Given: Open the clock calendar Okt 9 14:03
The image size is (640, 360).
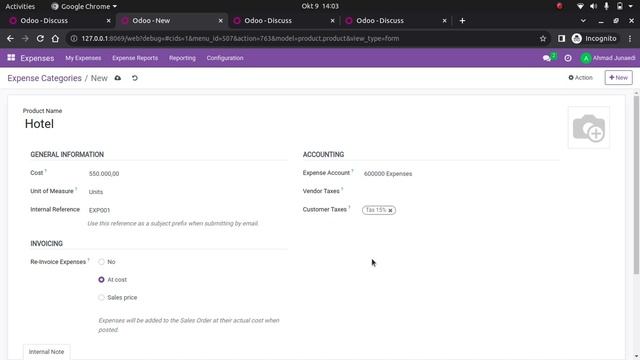Looking at the screenshot, I should click(x=320, y=6).
